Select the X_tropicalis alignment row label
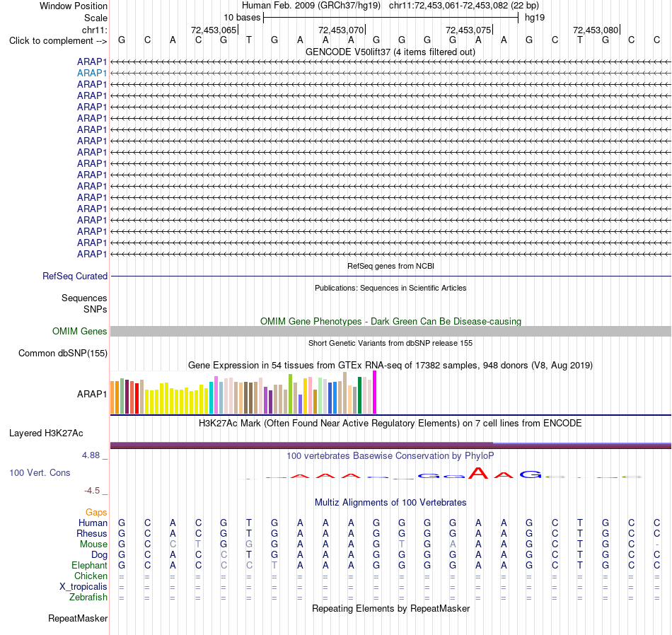The image size is (672, 635). (x=83, y=587)
